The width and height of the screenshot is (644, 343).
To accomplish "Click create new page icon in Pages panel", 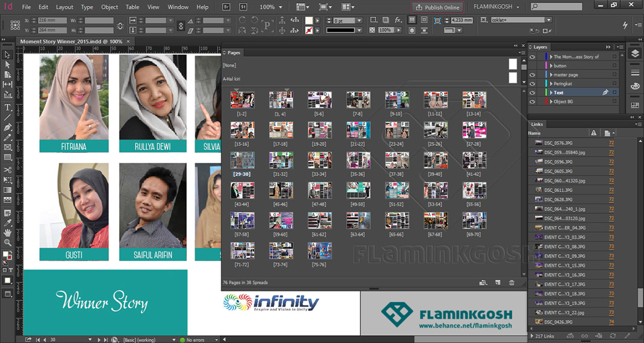I will 498,282.
